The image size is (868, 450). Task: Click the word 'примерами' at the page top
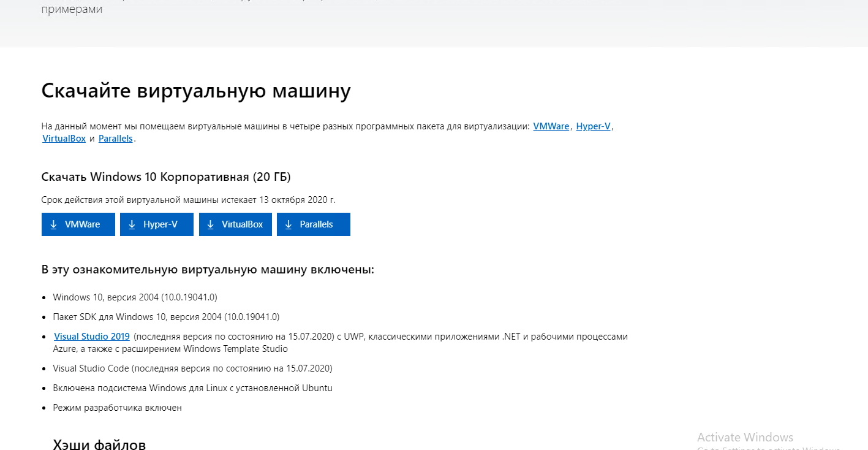pos(72,10)
